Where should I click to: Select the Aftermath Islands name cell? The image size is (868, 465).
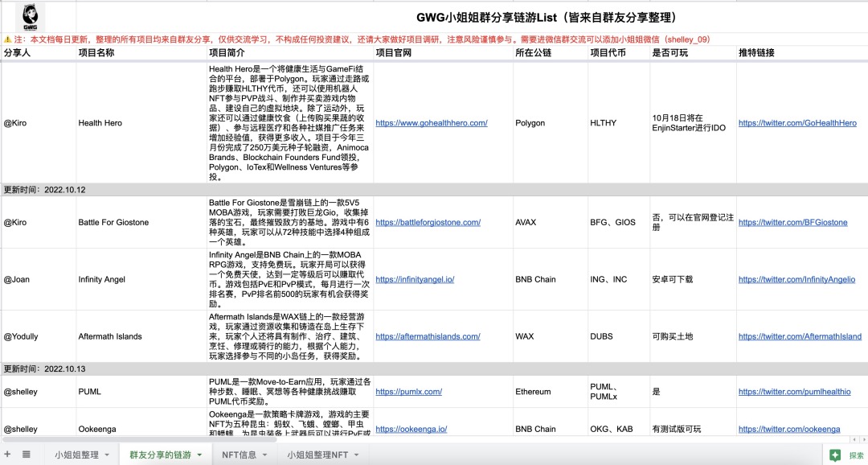141,336
